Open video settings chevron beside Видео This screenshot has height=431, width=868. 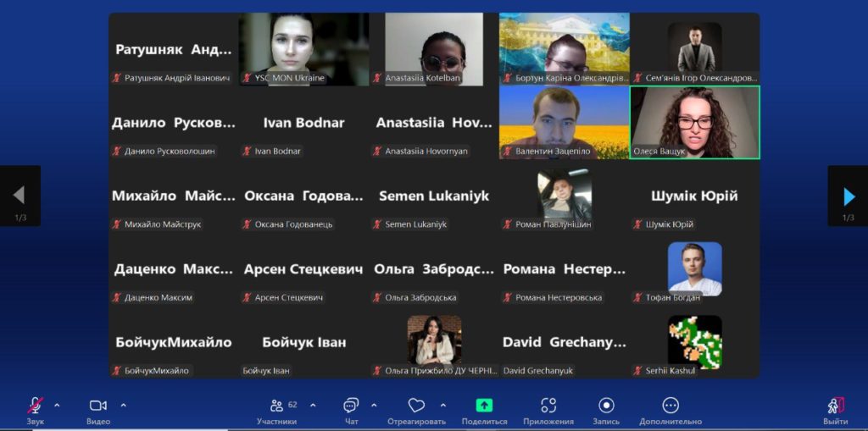point(124,405)
